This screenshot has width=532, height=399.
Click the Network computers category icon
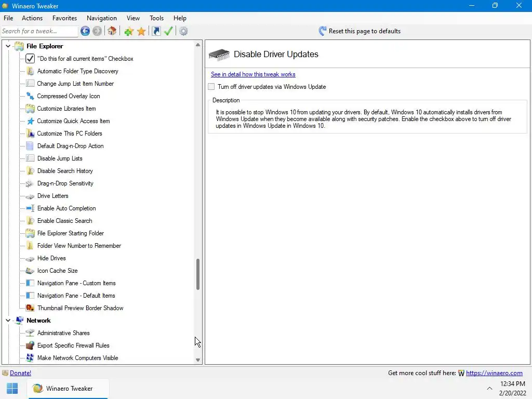(x=19, y=320)
